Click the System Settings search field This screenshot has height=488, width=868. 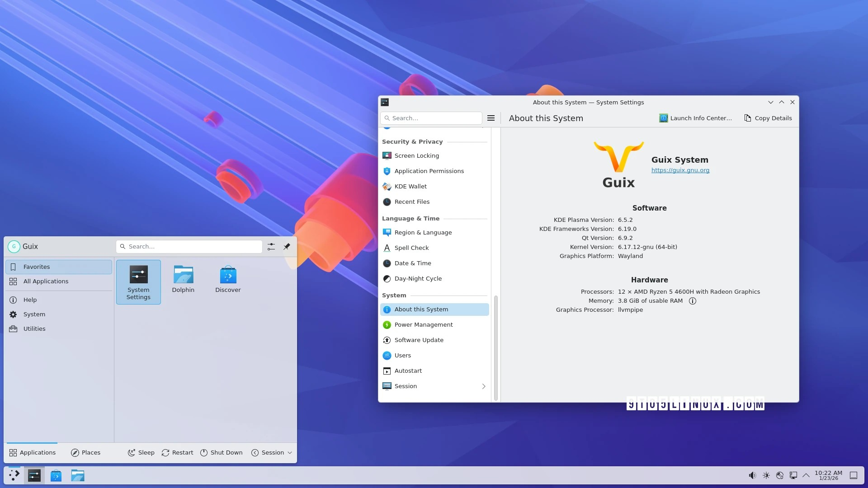tap(430, 118)
